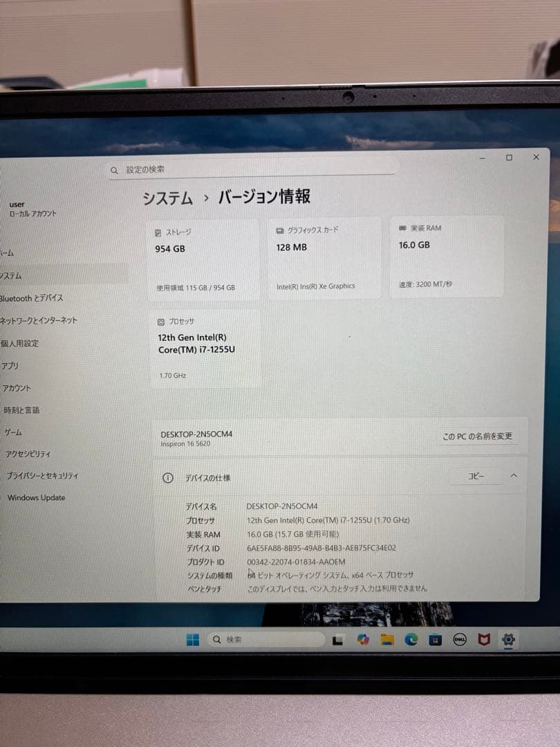Click the プロセッサ card icon

(x=160, y=321)
